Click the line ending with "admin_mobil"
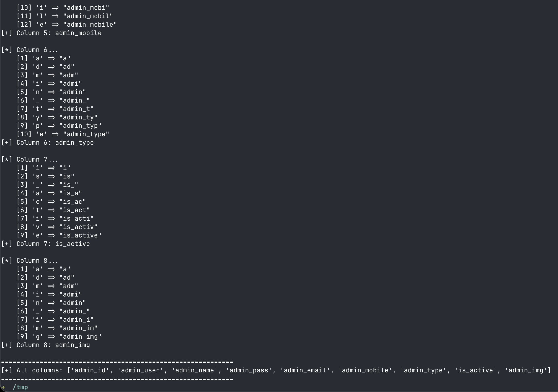This screenshot has width=558, height=392. click(x=65, y=16)
